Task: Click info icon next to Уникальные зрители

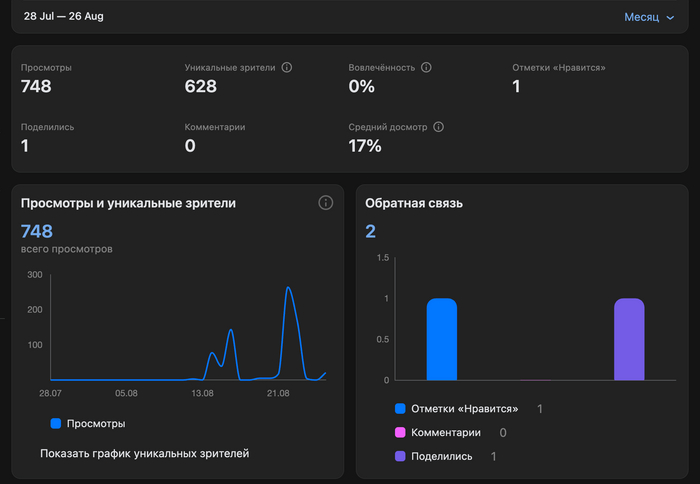Action: tap(287, 68)
